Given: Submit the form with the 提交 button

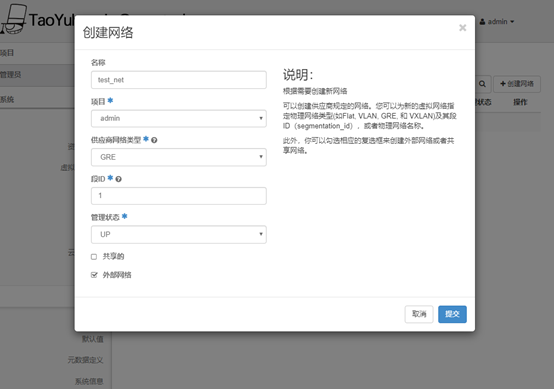Looking at the screenshot, I should (x=452, y=314).
